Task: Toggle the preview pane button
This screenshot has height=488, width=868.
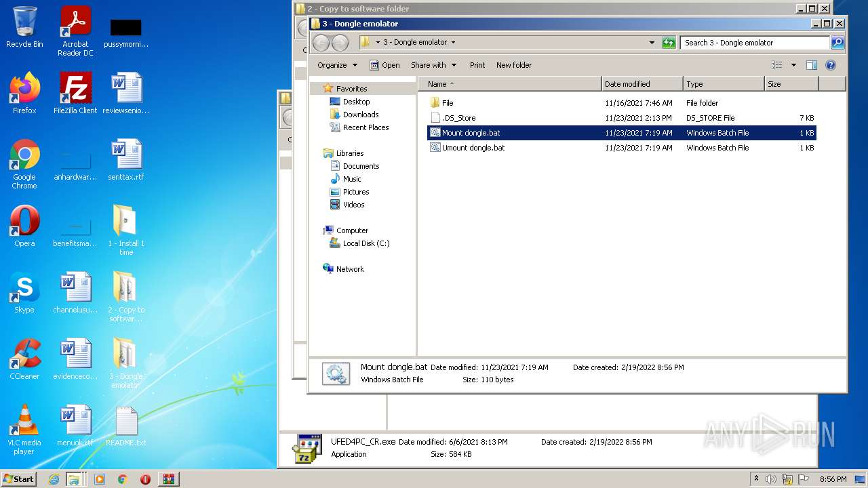Action: point(812,65)
